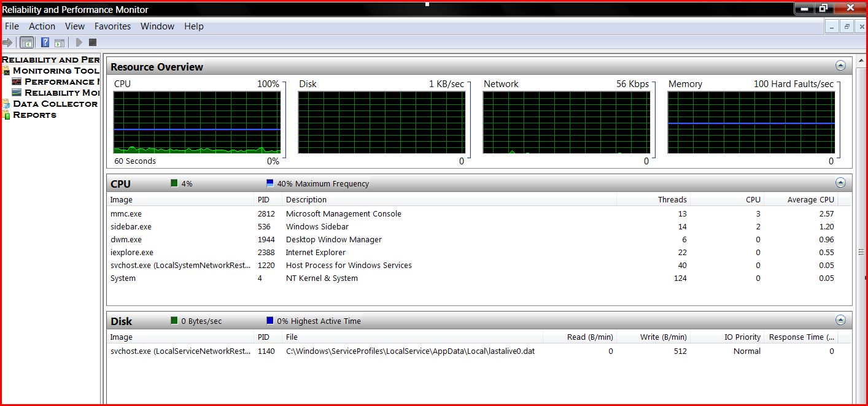
Task: Click the lastalive0.dat file path cell
Action: click(x=410, y=351)
